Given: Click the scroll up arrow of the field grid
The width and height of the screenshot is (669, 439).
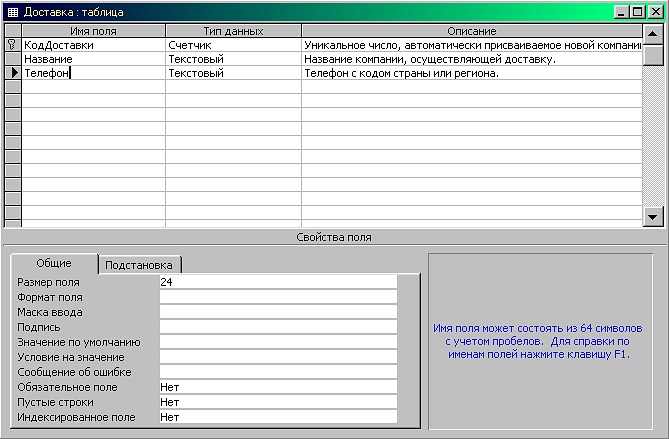Looking at the screenshot, I should pyautogui.click(x=652, y=34).
